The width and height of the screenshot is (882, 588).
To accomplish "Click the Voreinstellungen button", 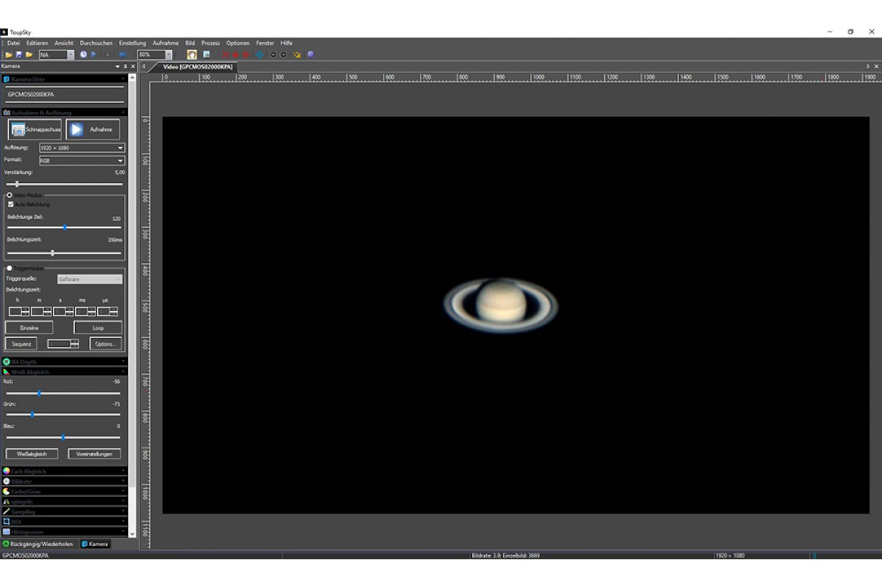I will pos(94,453).
